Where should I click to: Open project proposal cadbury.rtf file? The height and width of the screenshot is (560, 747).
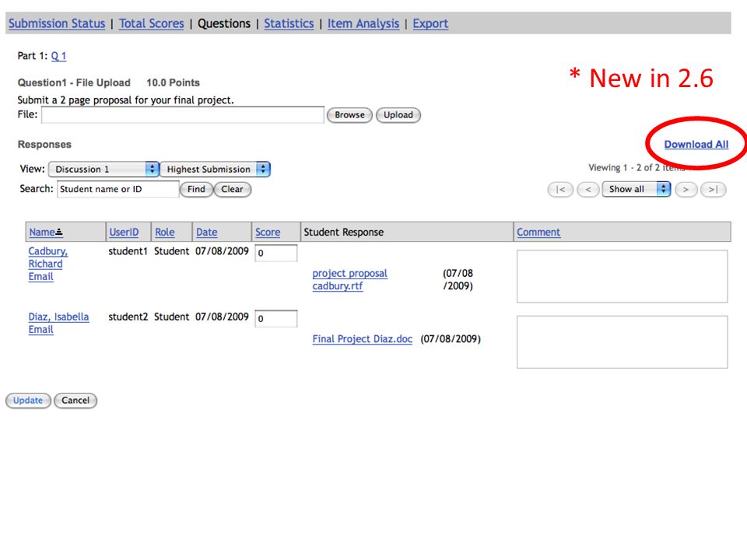click(x=349, y=279)
